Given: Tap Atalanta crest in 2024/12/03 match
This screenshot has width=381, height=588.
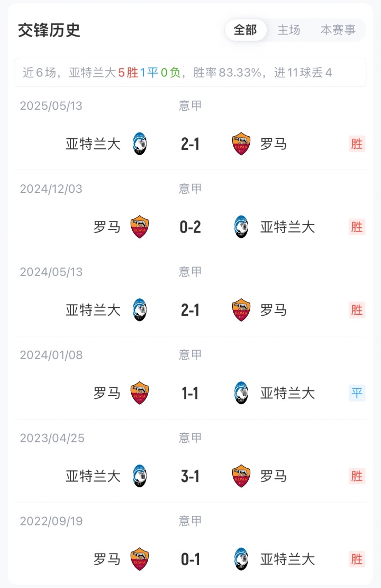Looking at the screenshot, I should [x=241, y=227].
